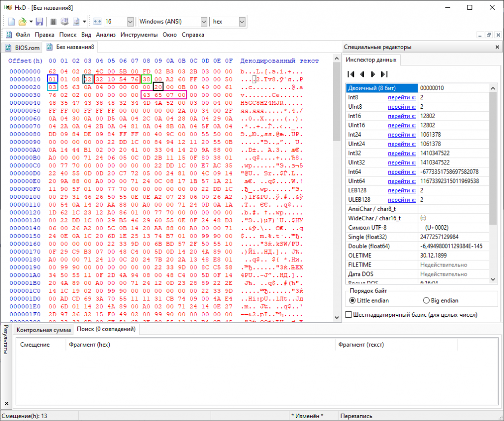
Task: Click the Смещение column header
Action: coord(41,345)
